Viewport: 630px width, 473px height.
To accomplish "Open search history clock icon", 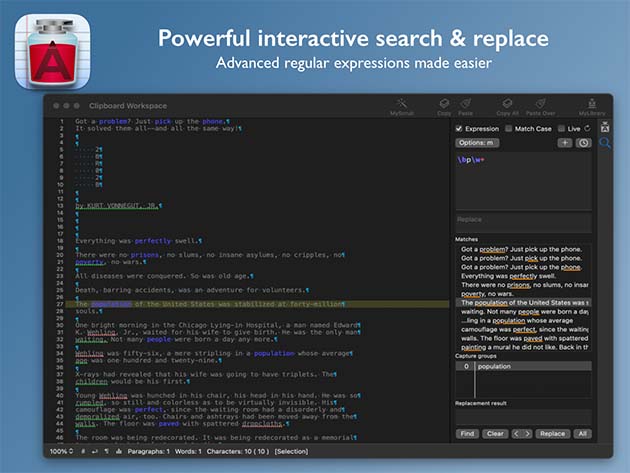I will (x=584, y=143).
